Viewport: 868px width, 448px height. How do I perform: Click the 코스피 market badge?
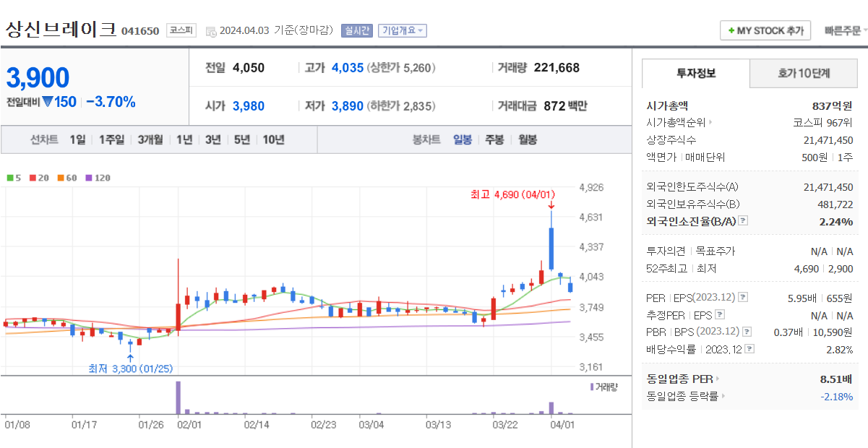click(181, 30)
